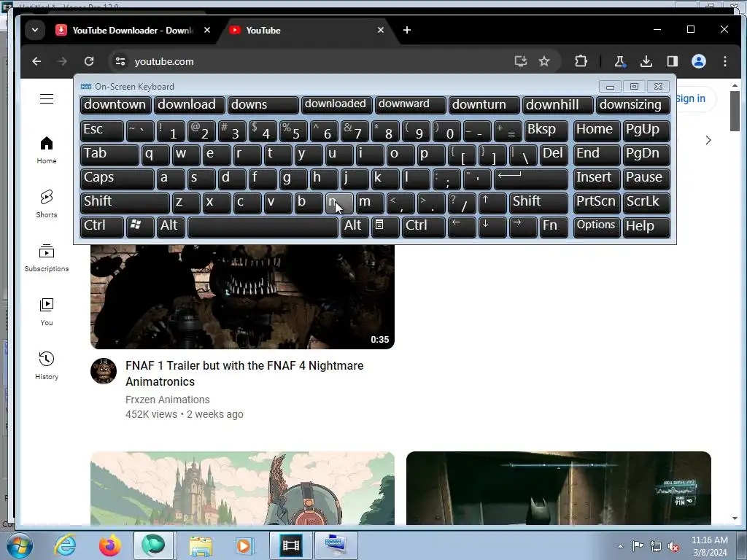Screen dimensions: 747x560
Task: Click the Windows logo key on keyboard
Action: pos(140,227)
